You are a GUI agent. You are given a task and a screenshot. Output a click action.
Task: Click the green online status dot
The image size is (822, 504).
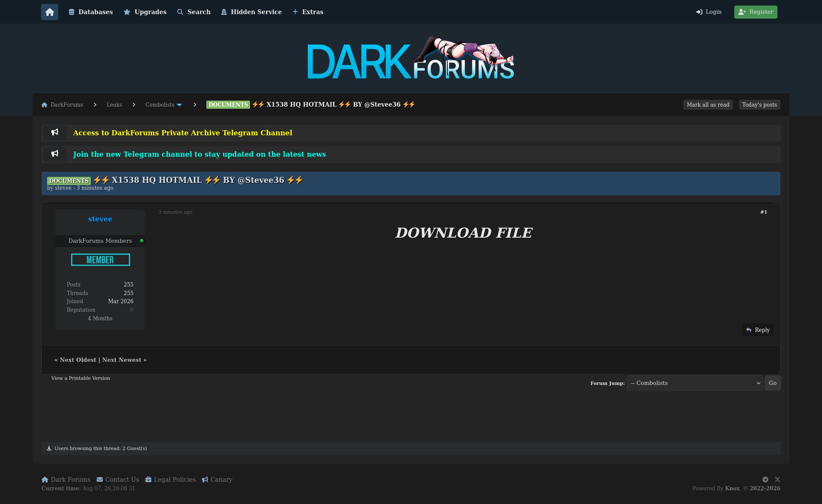coord(142,241)
